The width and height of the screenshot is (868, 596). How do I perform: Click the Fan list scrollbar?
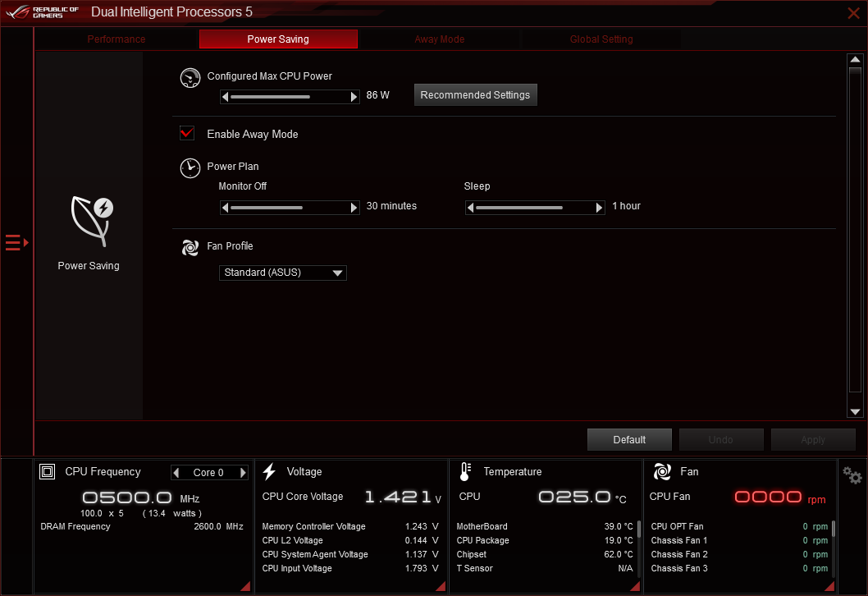(x=833, y=529)
